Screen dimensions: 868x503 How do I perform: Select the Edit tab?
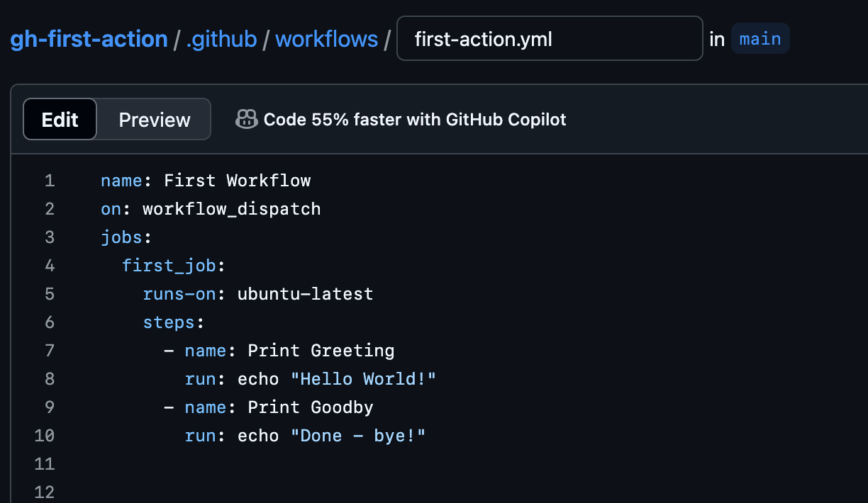coord(60,120)
